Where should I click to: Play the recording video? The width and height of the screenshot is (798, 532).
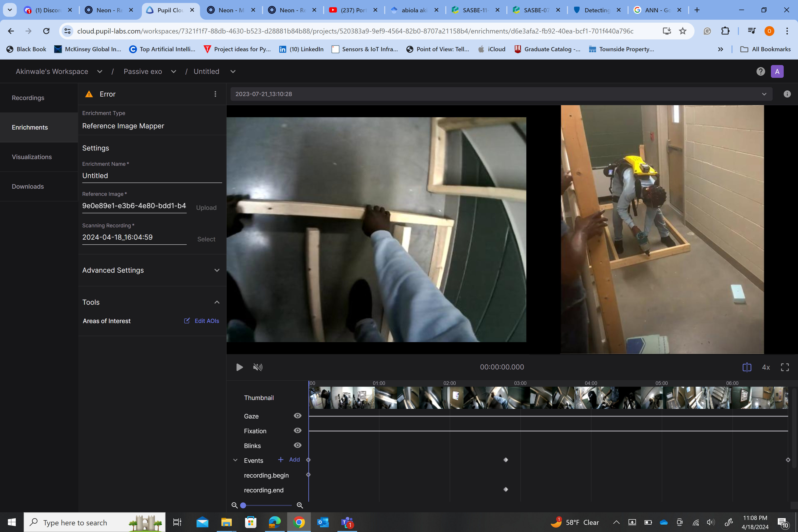point(239,367)
